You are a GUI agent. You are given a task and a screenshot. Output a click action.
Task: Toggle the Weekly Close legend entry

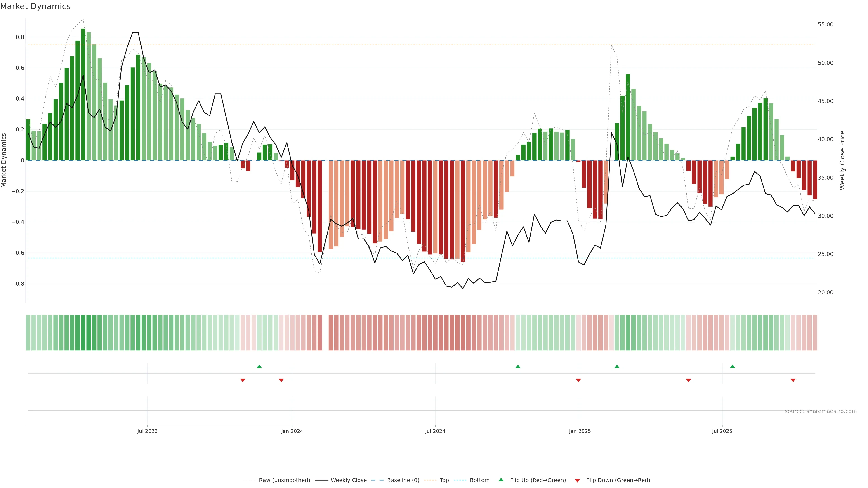click(348, 480)
